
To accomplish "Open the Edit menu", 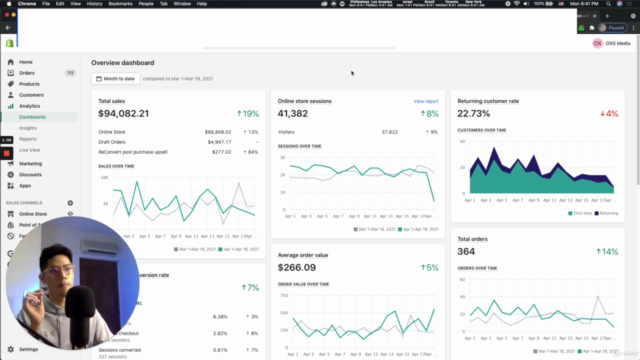I will click(x=60, y=4).
